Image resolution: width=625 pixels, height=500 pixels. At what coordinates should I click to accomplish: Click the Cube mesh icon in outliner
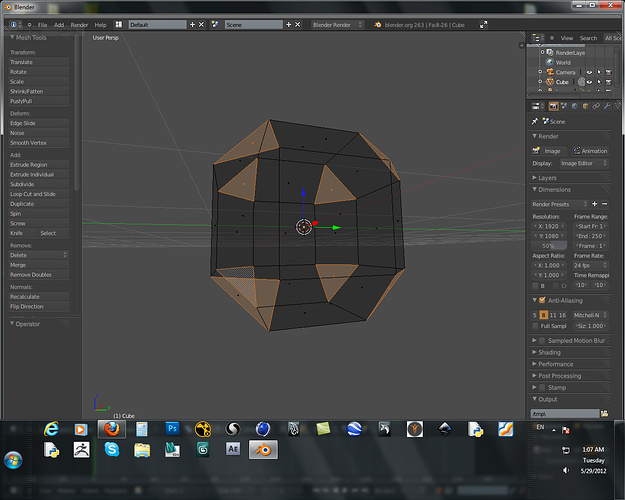tap(550, 82)
